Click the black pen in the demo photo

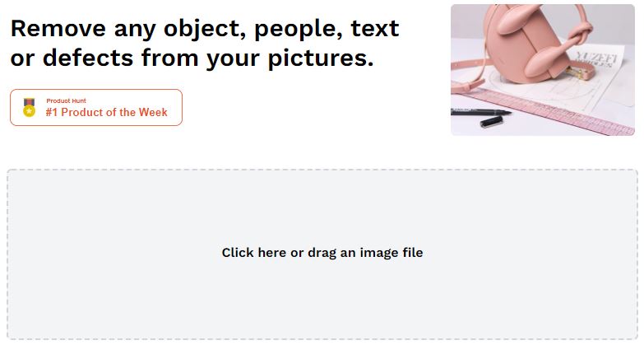coord(480,112)
